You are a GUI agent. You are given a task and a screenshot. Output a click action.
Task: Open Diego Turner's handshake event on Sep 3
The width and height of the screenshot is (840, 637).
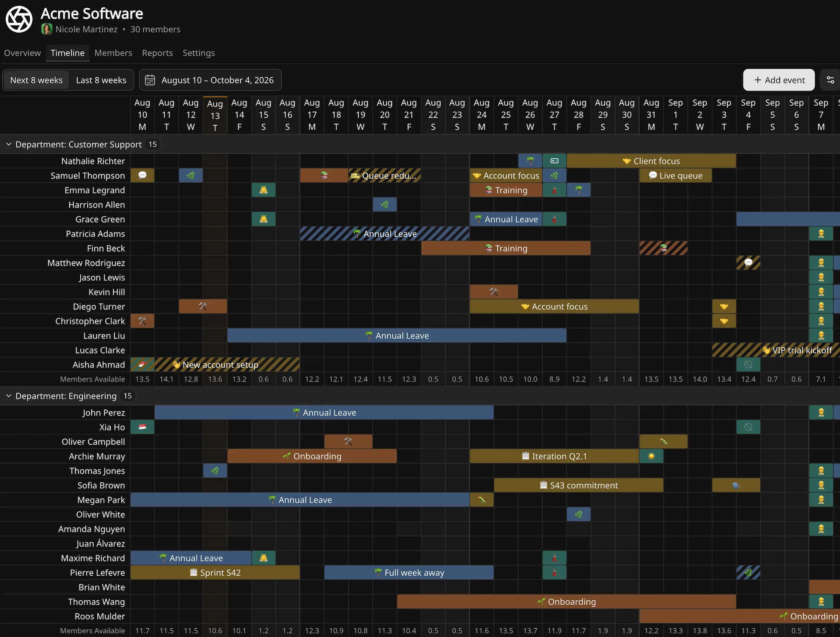(x=724, y=307)
